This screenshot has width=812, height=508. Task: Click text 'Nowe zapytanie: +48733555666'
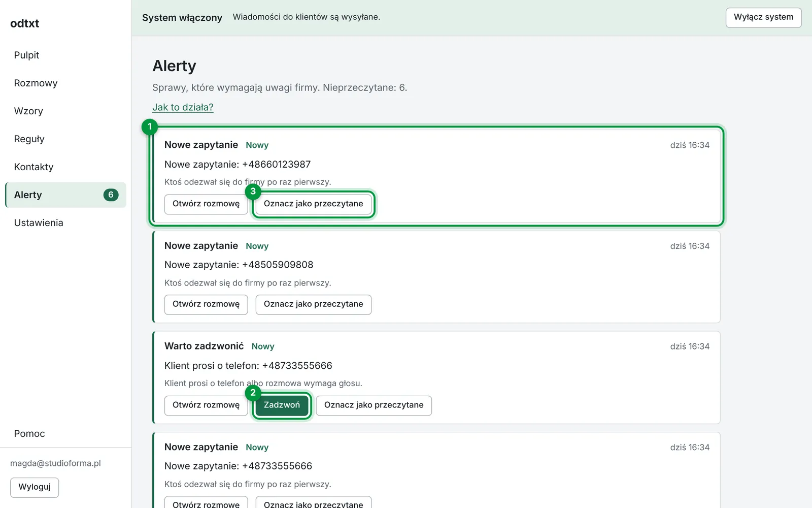coord(238,466)
